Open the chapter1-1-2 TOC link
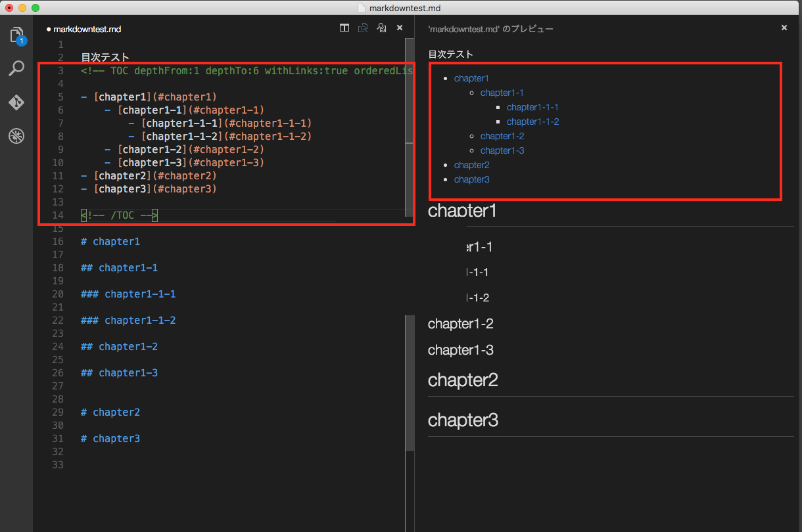 (x=531, y=122)
